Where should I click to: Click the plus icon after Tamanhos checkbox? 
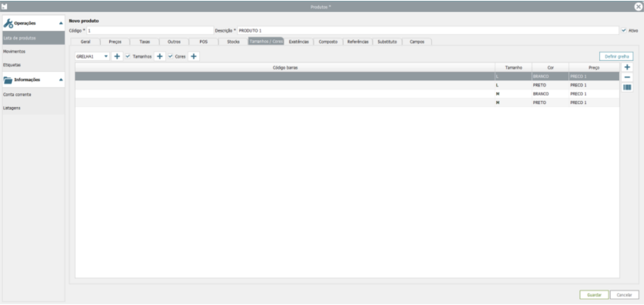click(160, 57)
